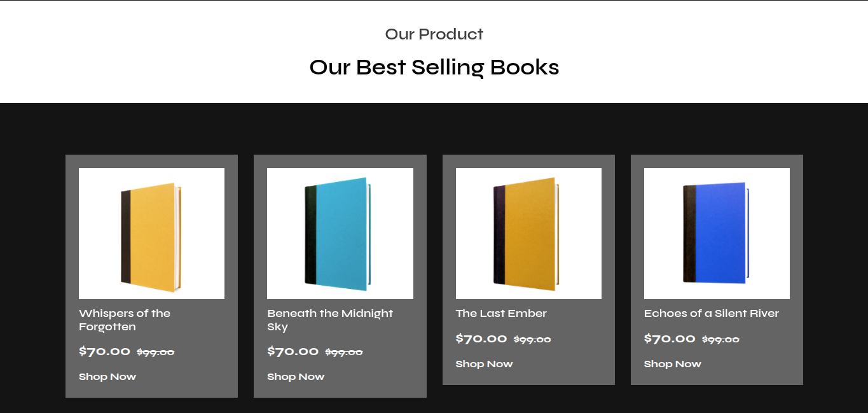Click the yellow book cover image, first card
This screenshot has height=413, width=868.
(x=151, y=234)
